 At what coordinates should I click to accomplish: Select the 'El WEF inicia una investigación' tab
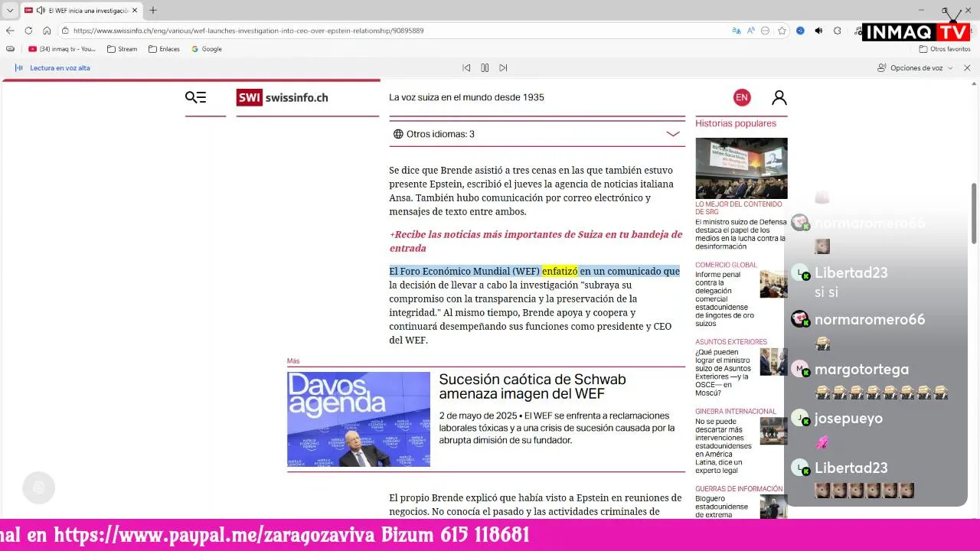[x=80, y=11]
